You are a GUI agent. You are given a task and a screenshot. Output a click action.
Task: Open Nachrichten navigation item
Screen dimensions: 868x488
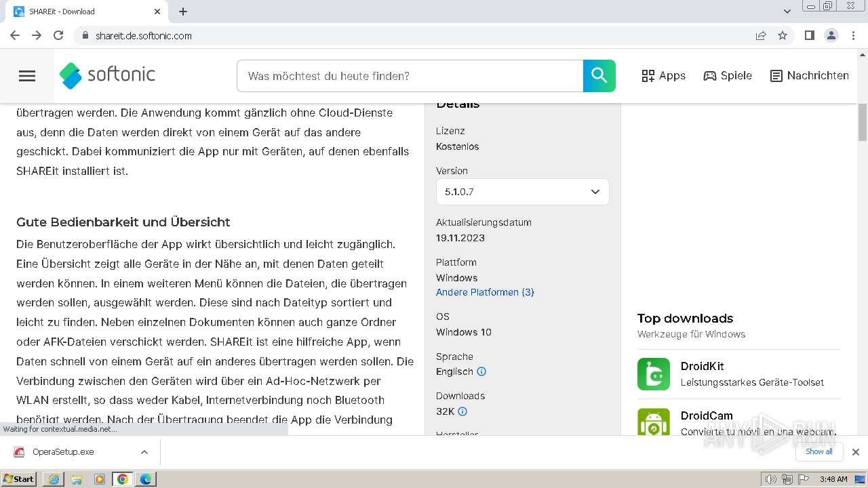pos(810,76)
